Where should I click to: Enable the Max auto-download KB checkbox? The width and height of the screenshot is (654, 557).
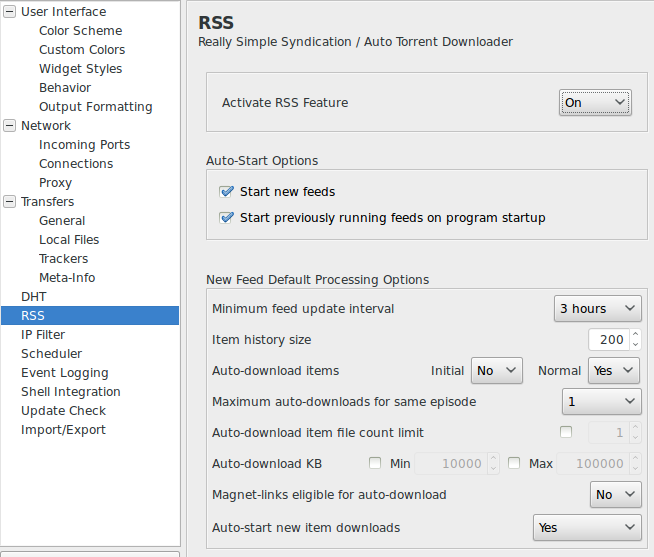pos(514,463)
